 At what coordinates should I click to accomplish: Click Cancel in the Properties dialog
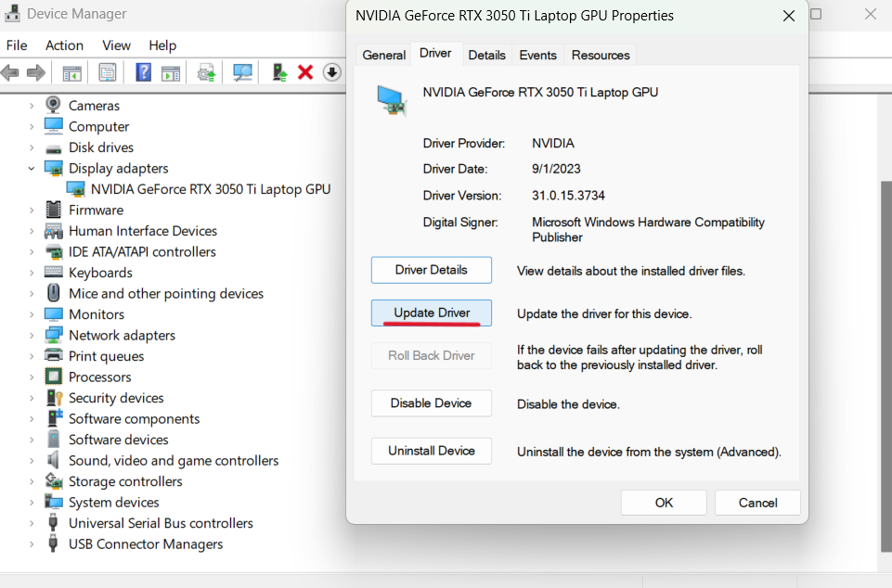click(757, 503)
